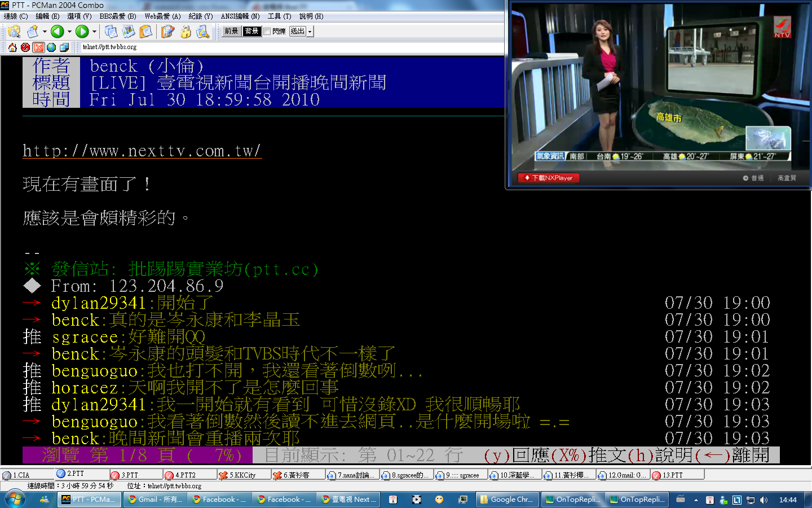This screenshot has height=508, width=812.
Task: Click the home icon beside address bar
Action: tap(12, 47)
